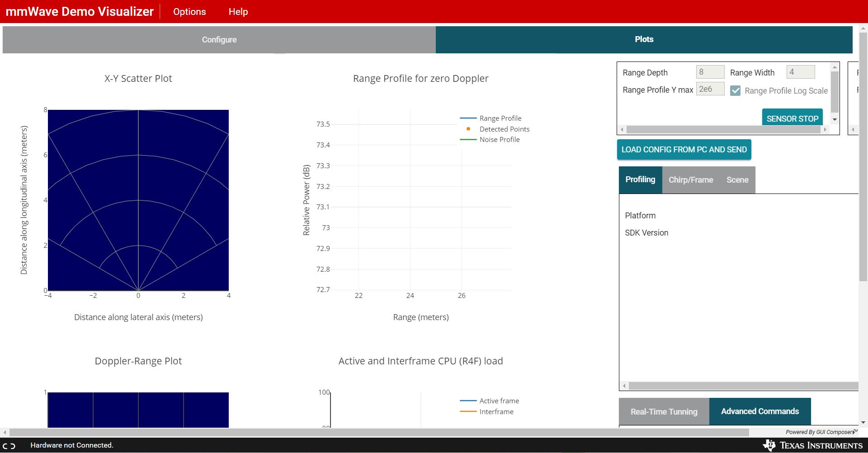Click the Texas Instruments logo
Image resolution: width=868 pixels, height=453 pixels.
point(812,445)
